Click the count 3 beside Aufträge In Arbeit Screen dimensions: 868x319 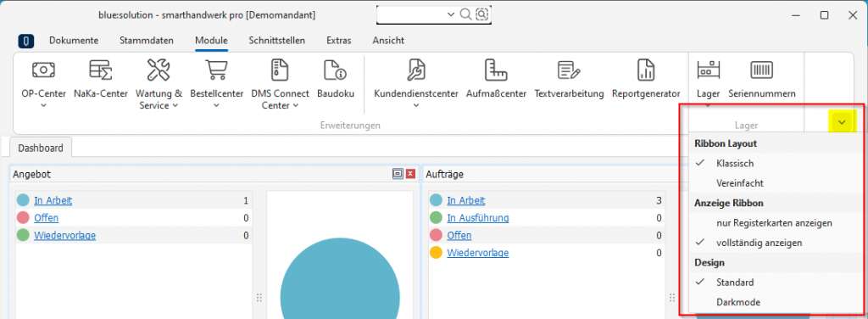(659, 200)
